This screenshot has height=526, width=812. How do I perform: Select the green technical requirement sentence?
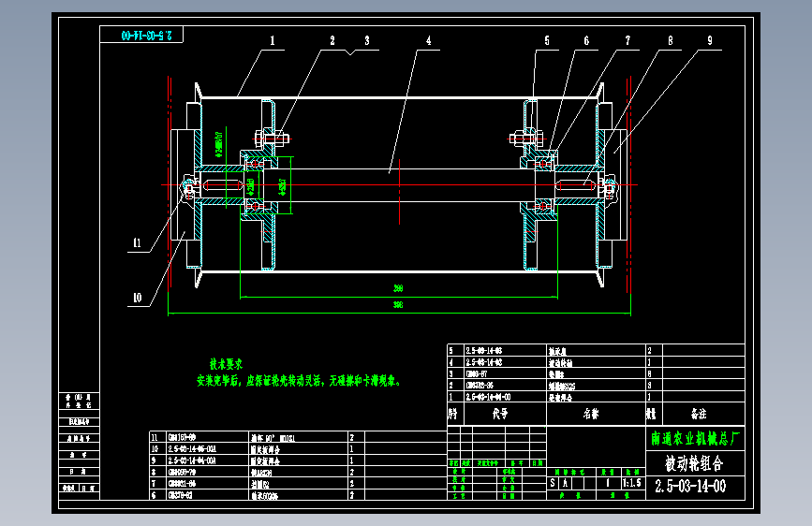pyautogui.click(x=299, y=381)
